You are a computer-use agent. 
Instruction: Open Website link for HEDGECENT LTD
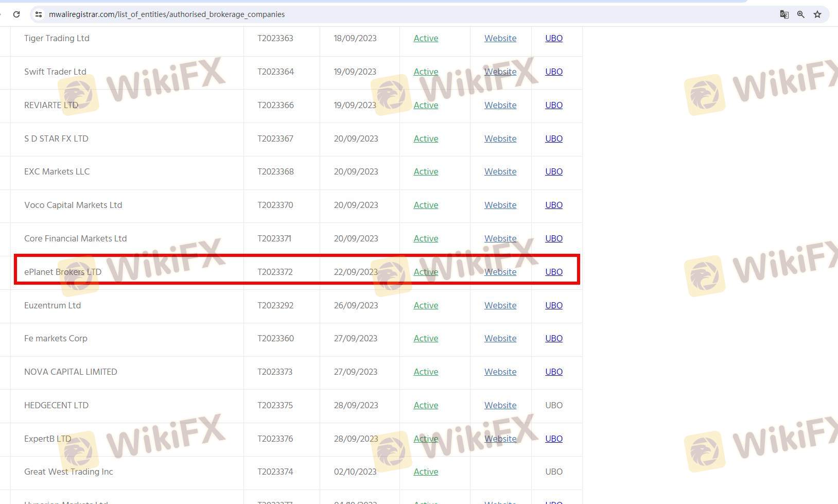coord(500,406)
